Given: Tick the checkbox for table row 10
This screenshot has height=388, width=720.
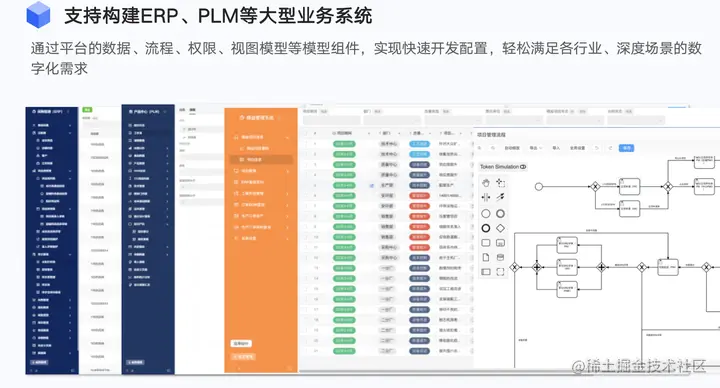Looking at the screenshot, I should click(305, 237).
